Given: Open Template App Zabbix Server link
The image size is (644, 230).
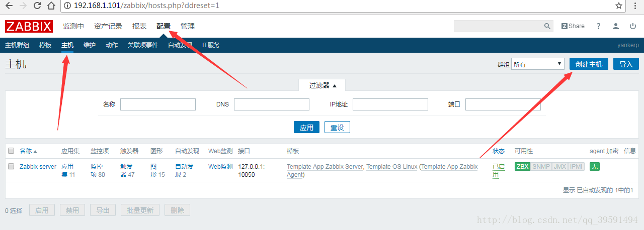Looking at the screenshot, I should 325,166.
